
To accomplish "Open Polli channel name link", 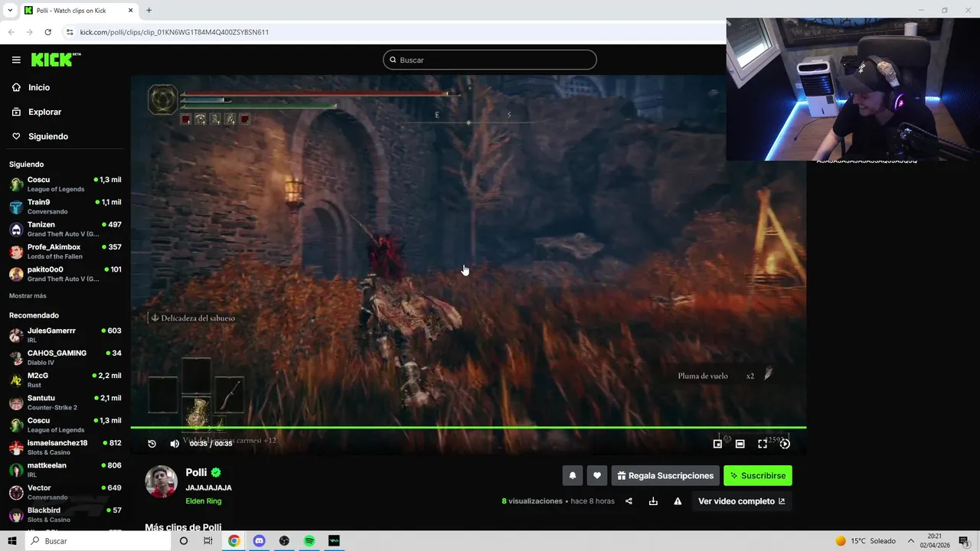I will click(196, 473).
